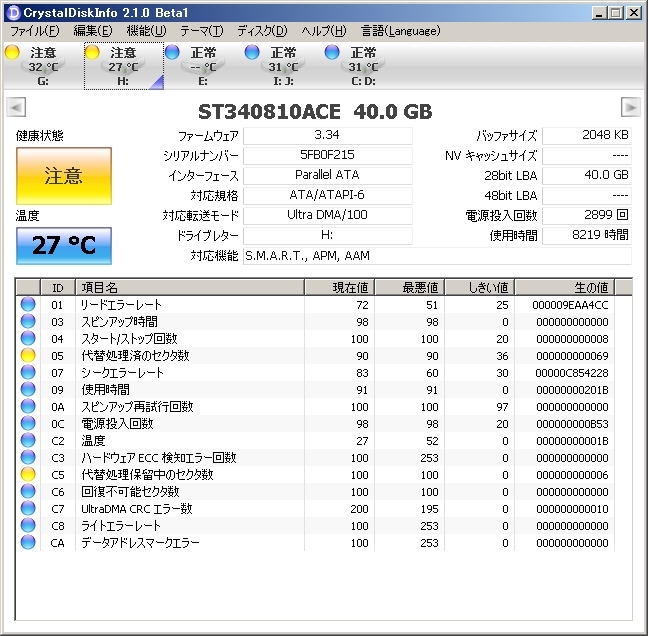
Task: Open the 機能(U) menu
Action: click(146, 31)
